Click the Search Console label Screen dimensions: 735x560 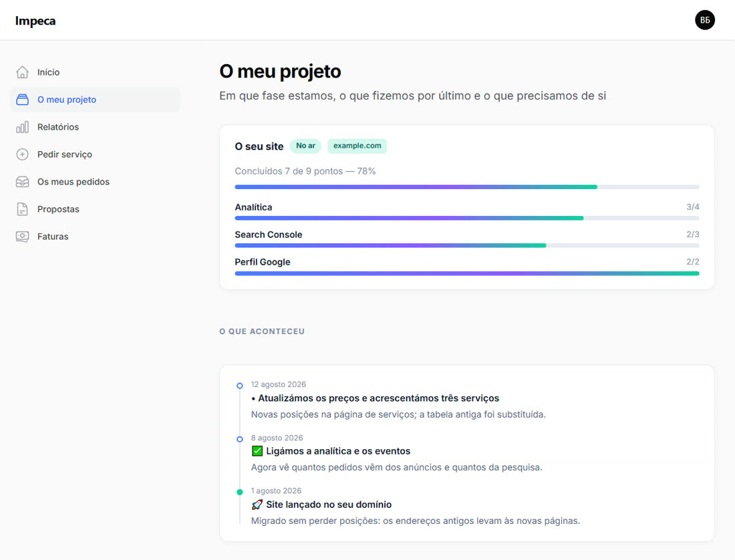click(x=268, y=235)
